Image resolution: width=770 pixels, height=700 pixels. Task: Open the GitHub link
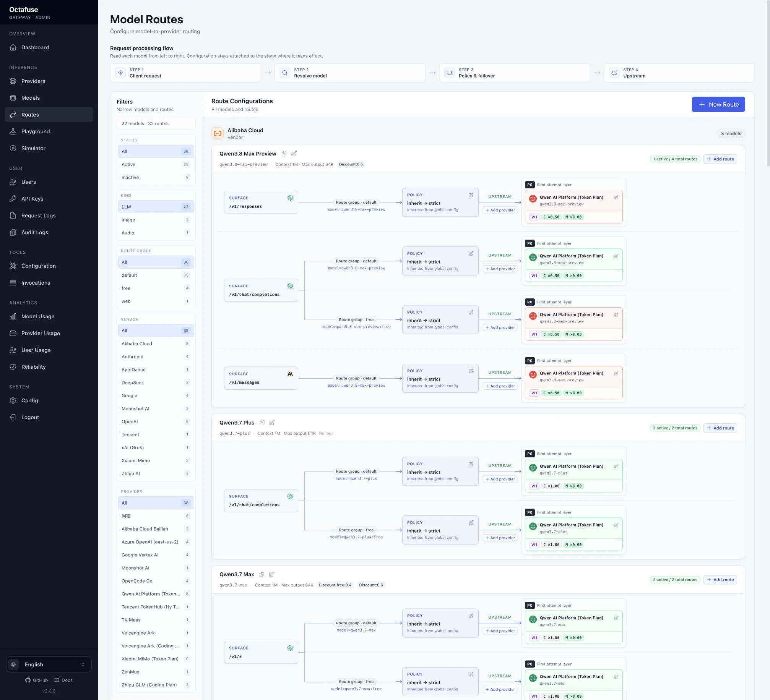[37, 680]
